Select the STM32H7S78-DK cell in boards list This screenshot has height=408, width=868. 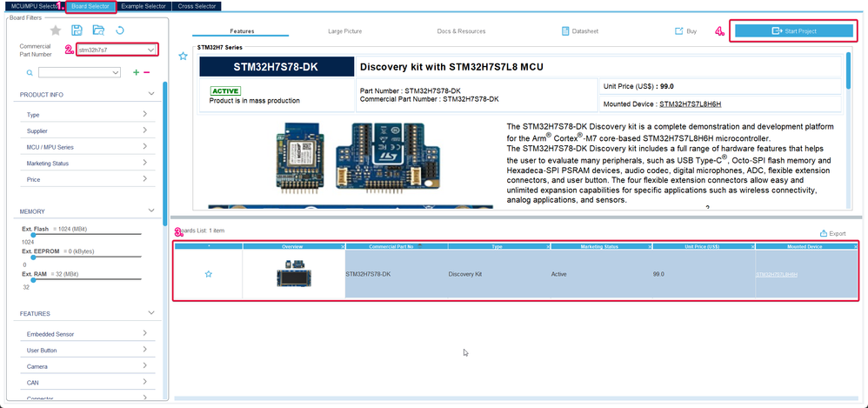397,274
